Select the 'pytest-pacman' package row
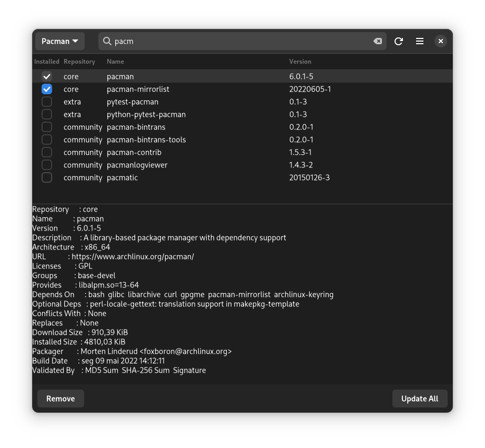The height and width of the screenshot is (448, 485). (242, 102)
